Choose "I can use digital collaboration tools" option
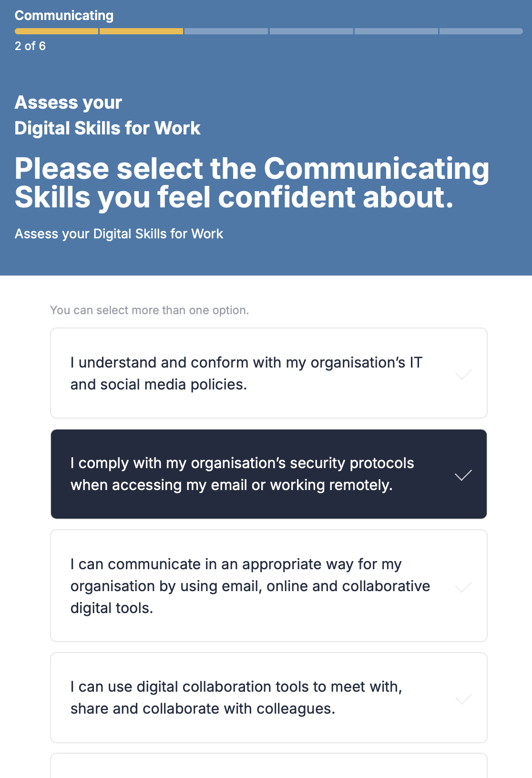 pyautogui.click(x=236, y=697)
